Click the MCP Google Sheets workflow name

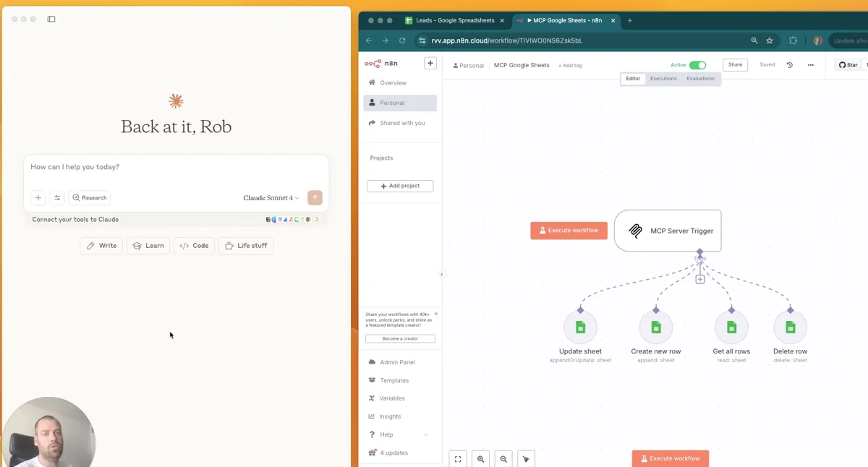point(522,65)
